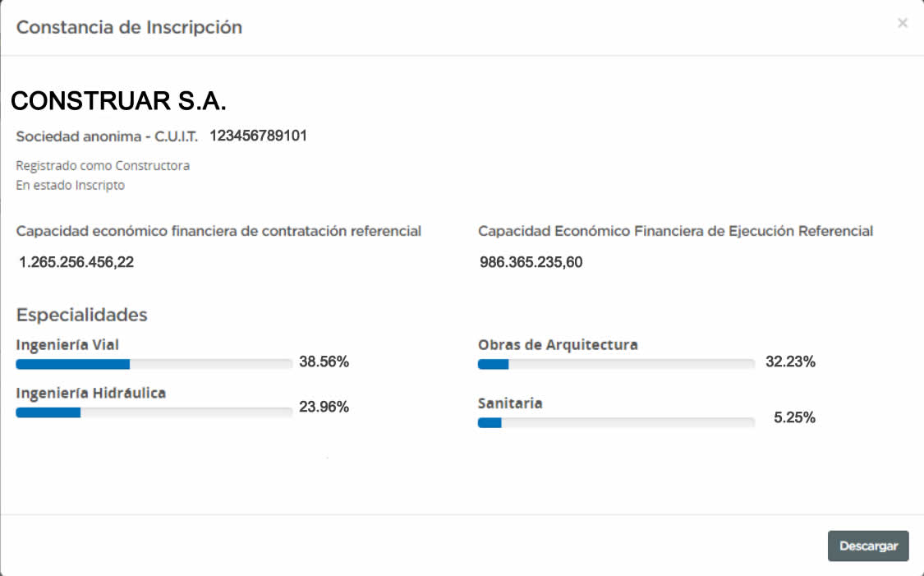
Task: Click the 32.23% percentage value
Action: [790, 362]
